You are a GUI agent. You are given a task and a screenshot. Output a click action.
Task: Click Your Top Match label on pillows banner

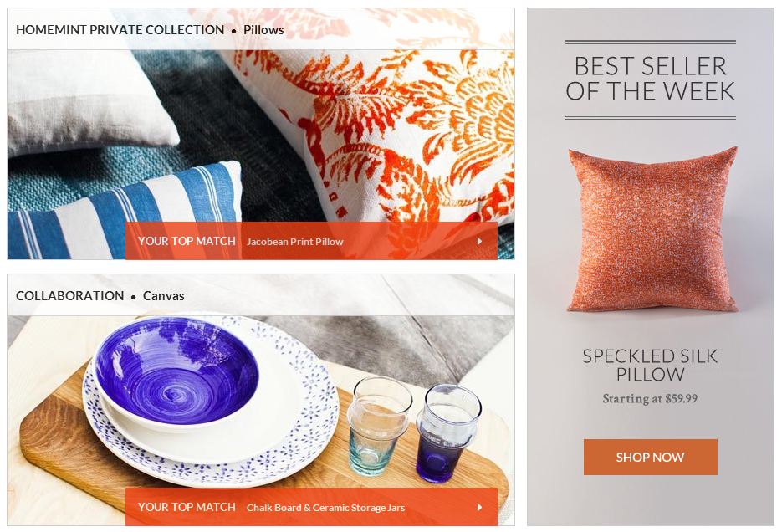187,241
